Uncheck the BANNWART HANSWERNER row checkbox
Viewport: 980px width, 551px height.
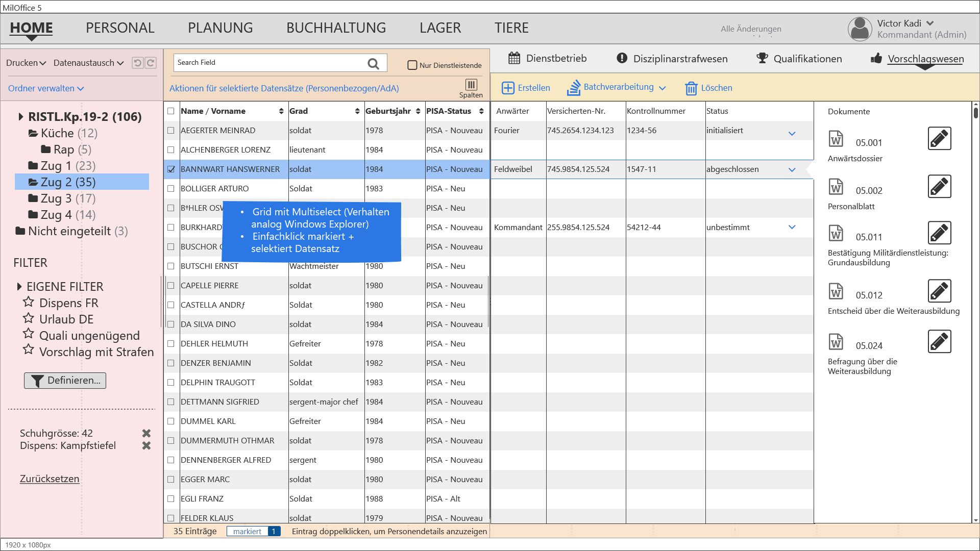(x=171, y=169)
